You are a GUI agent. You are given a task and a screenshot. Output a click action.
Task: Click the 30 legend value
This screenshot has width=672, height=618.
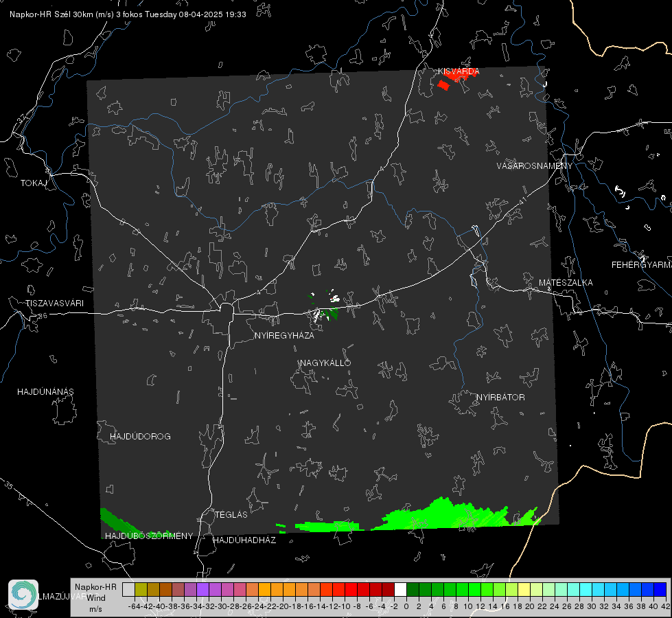coord(592,606)
